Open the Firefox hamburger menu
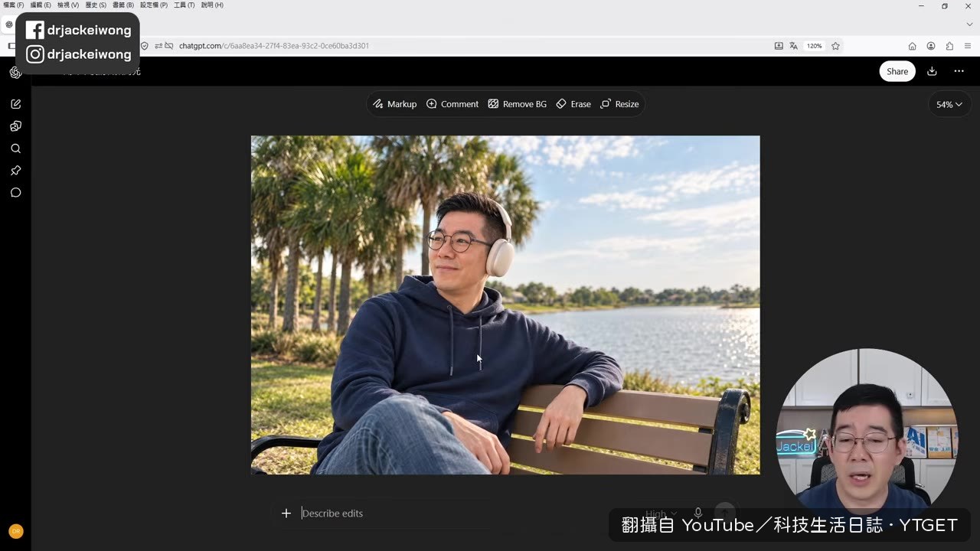The height and width of the screenshot is (551, 980). click(968, 46)
